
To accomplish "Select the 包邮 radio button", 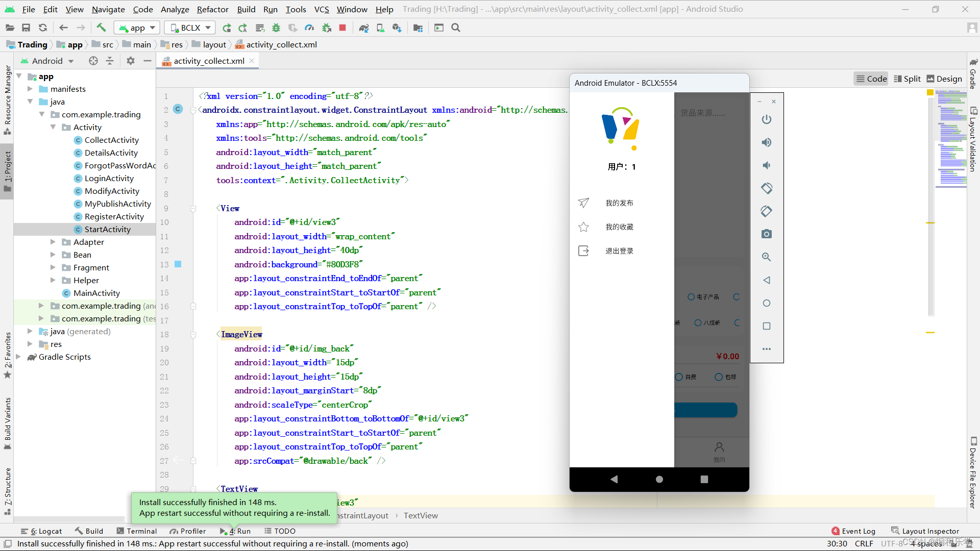I will pos(719,377).
